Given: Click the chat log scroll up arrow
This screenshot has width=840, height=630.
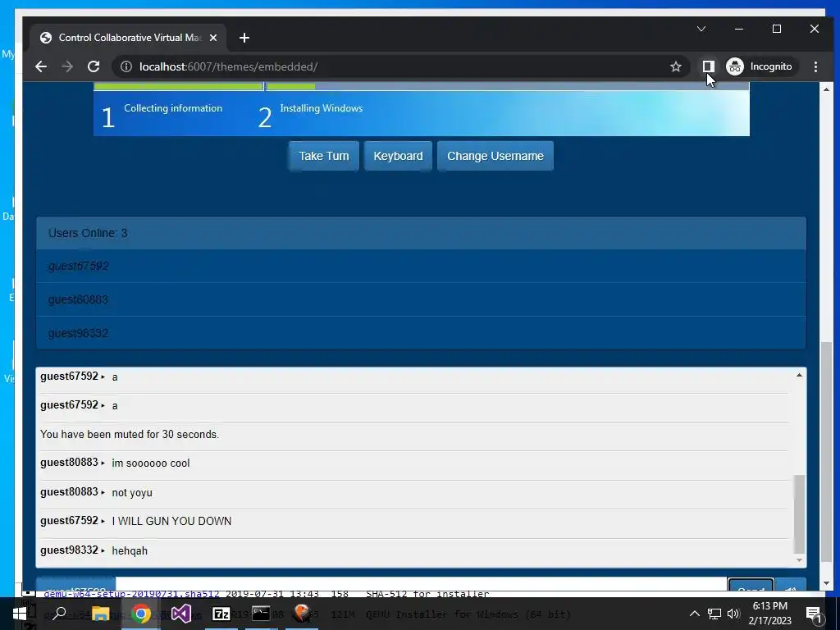Looking at the screenshot, I should pyautogui.click(x=799, y=375).
